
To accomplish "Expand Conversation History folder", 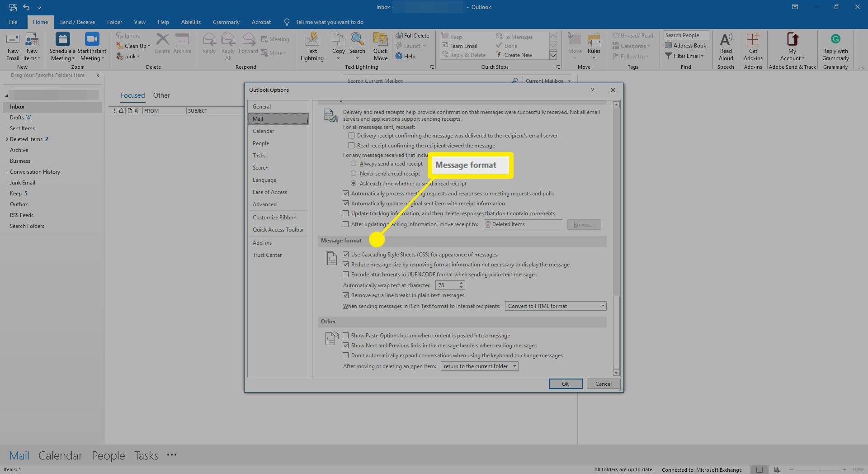I will 6,172.
